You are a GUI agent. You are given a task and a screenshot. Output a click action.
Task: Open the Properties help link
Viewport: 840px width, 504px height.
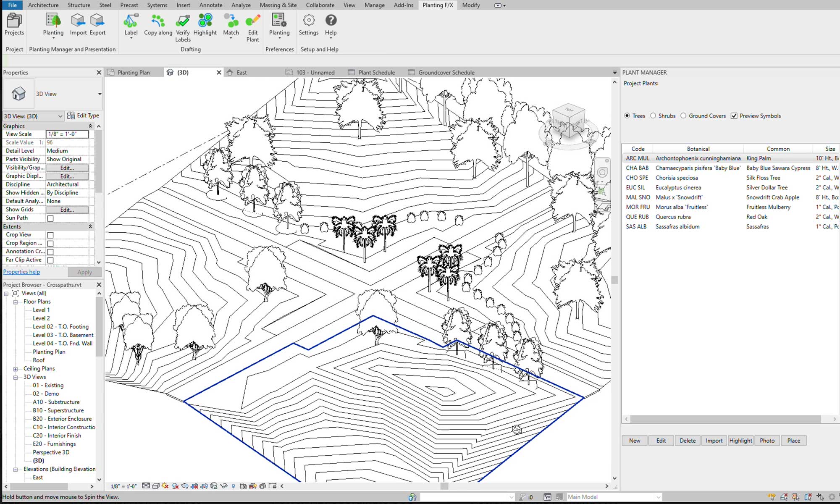click(x=22, y=272)
